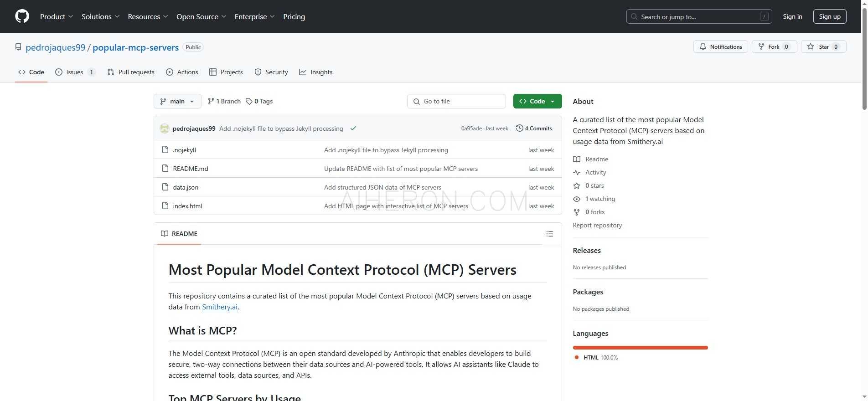Viewport: 868px width, 401px height.
Task: Star the repository with Star button
Action: pyautogui.click(x=824, y=46)
